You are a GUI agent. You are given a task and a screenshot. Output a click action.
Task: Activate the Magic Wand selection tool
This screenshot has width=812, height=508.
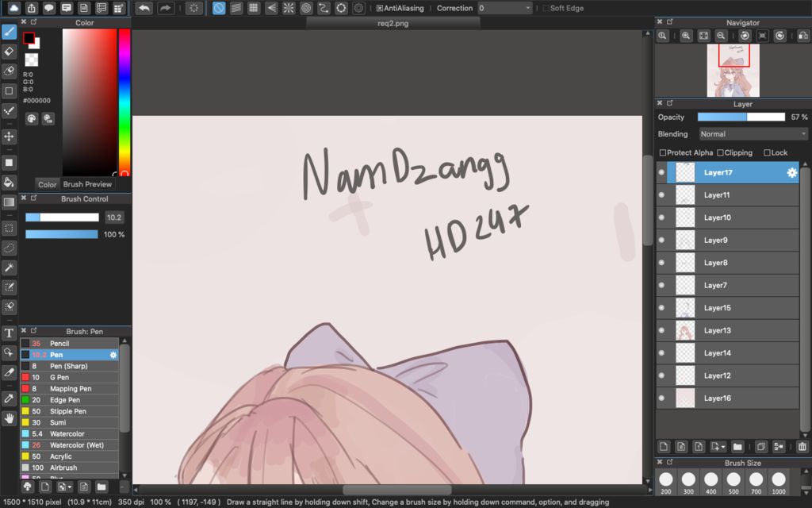click(10, 267)
